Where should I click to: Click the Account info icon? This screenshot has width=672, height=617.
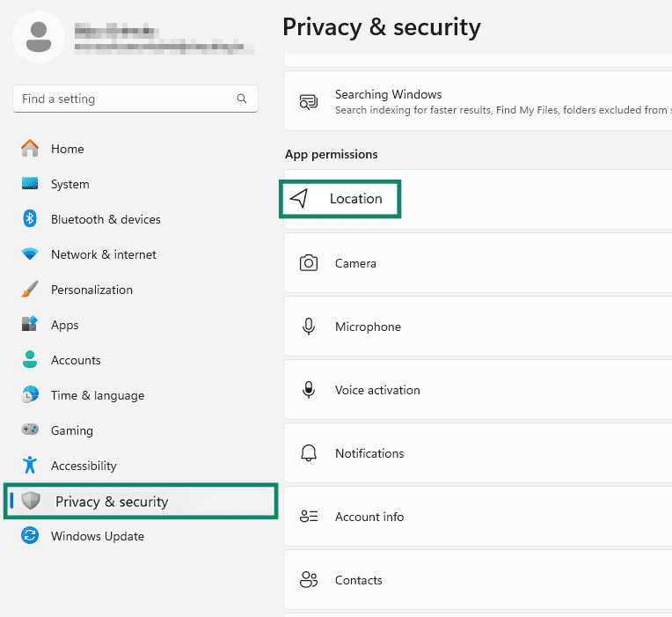point(309,517)
